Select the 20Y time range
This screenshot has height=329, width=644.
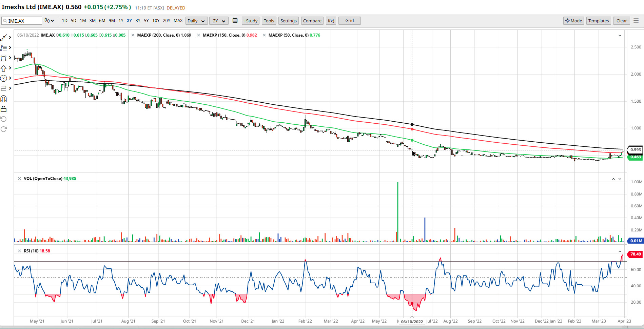167,21
